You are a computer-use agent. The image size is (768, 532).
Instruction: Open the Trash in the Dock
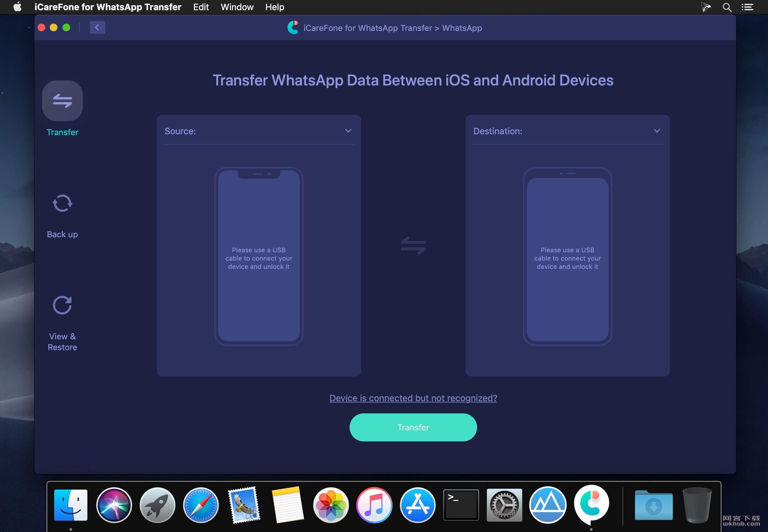tap(697, 506)
